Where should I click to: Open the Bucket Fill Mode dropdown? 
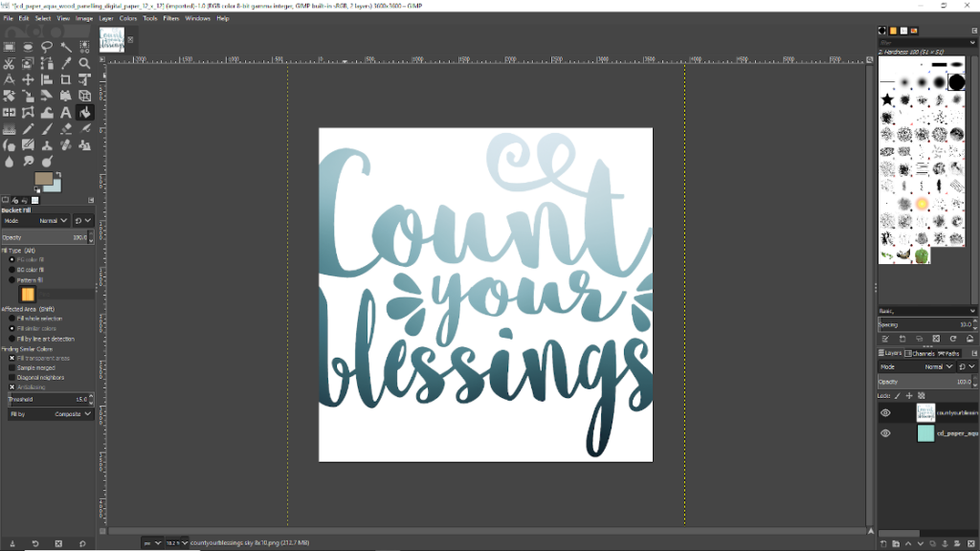(51, 220)
